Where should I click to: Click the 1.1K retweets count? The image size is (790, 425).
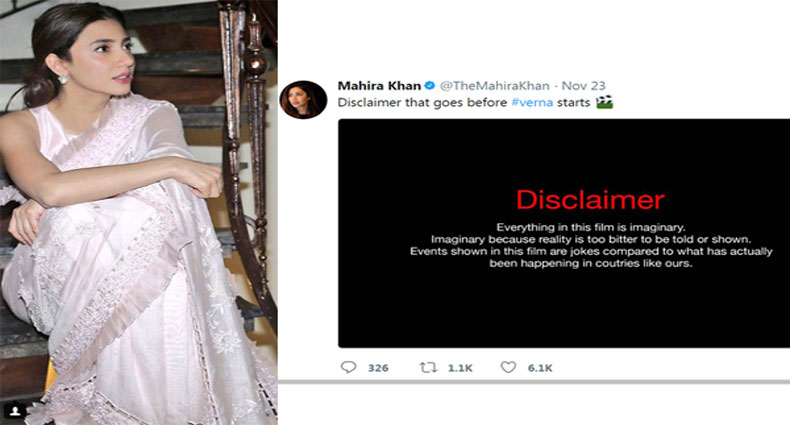[x=460, y=368]
